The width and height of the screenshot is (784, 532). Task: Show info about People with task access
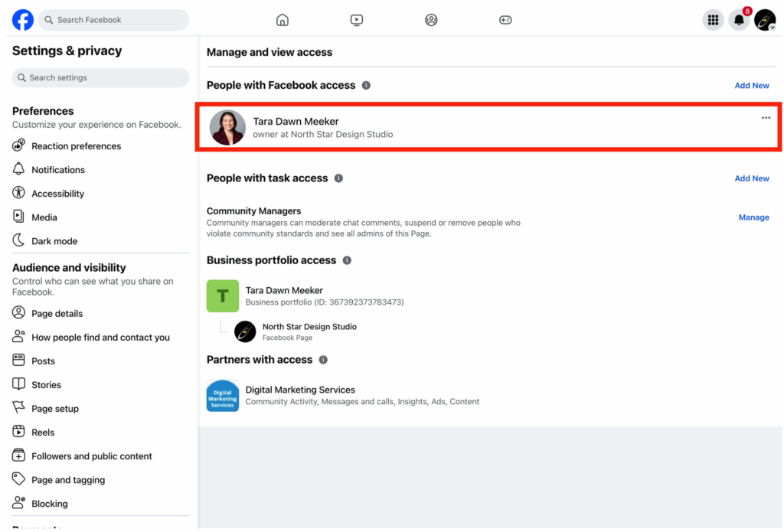pyautogui.click(x=338, y=178)
